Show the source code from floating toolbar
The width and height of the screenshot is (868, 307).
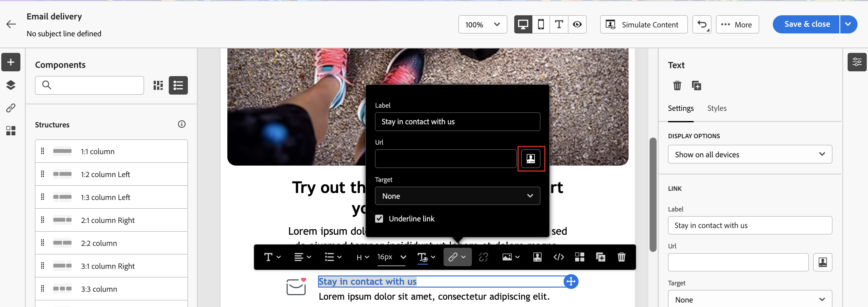559,257
